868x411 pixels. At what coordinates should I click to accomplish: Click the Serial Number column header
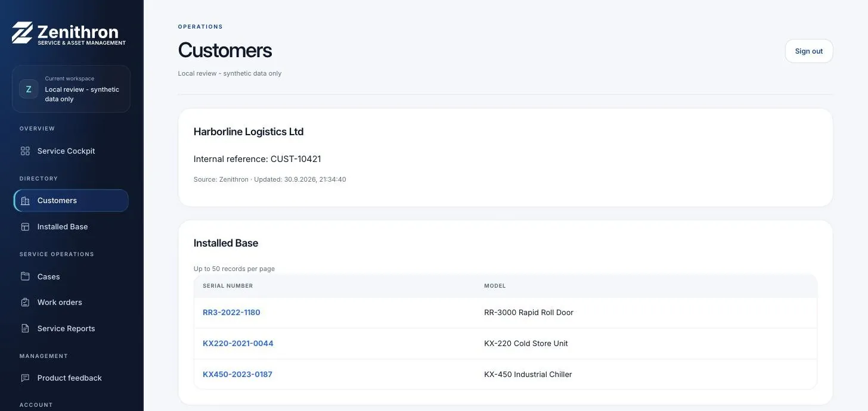click(228, 286)
